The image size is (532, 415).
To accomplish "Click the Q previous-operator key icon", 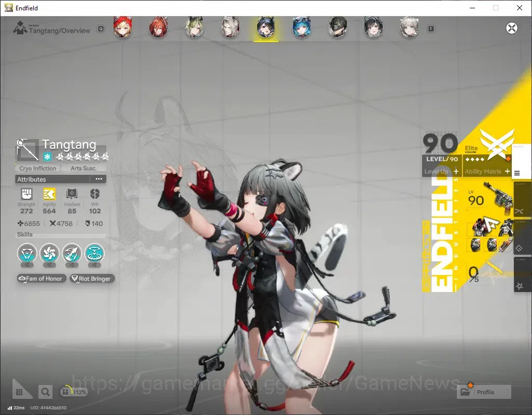I will [x=101, y=29].
